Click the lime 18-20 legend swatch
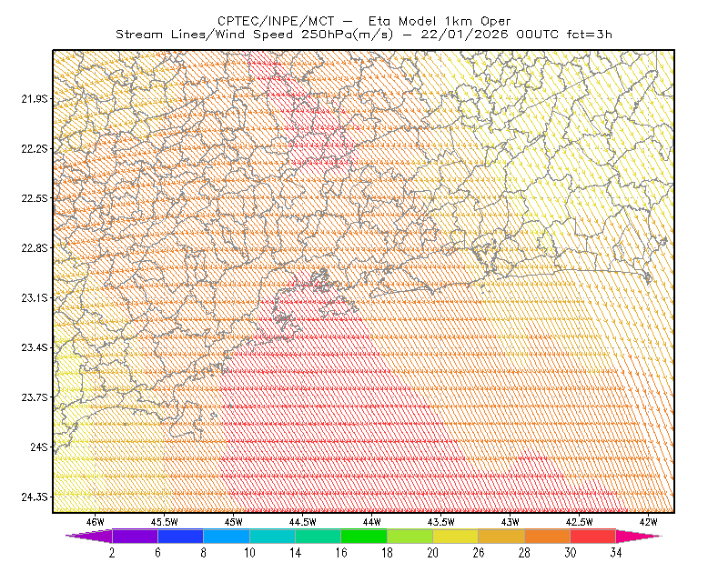This screenshot has height=562, width=728. coord(409,536)
